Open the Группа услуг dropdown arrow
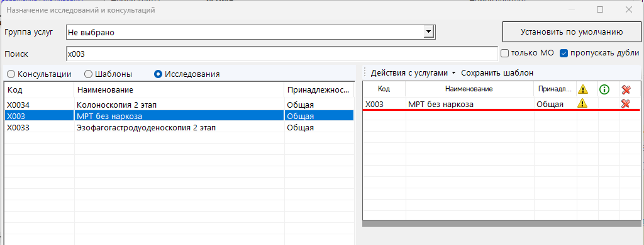Screen dimensions: 644x245 pyautogui.click(x=429, y=32)
